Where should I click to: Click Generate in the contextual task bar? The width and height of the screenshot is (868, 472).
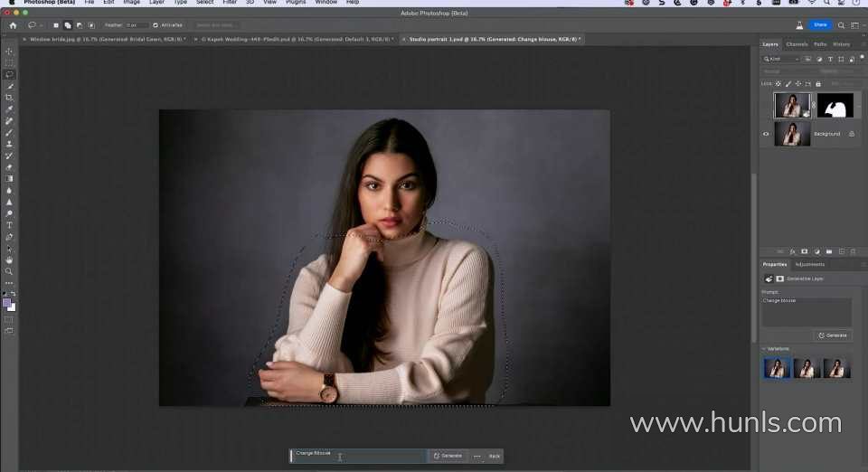tap(448, 456)
